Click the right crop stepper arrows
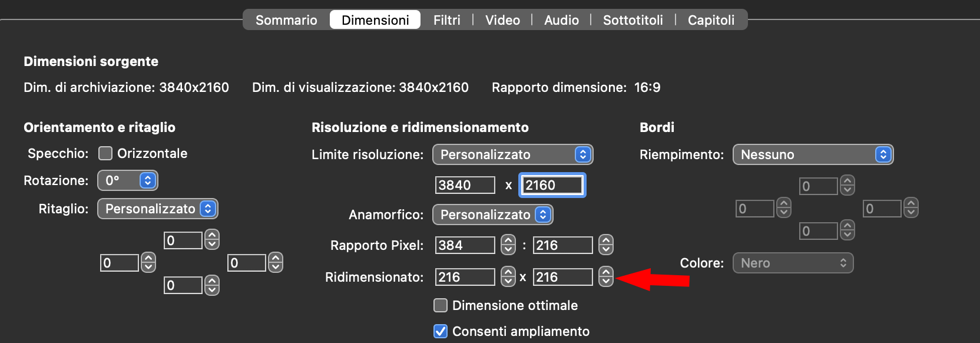This screenshot has height=343, width=980. click(x=276, y=262)
